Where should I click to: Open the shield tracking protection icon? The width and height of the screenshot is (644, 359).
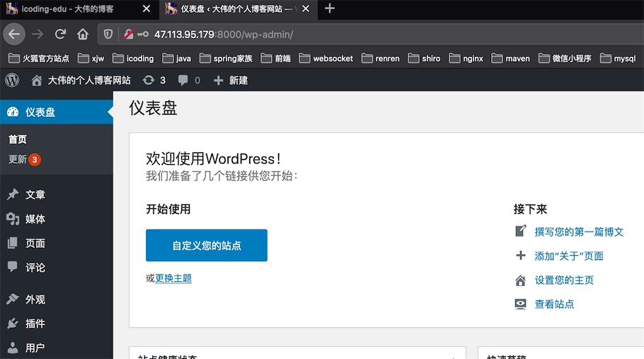click(x=108, y=34)
